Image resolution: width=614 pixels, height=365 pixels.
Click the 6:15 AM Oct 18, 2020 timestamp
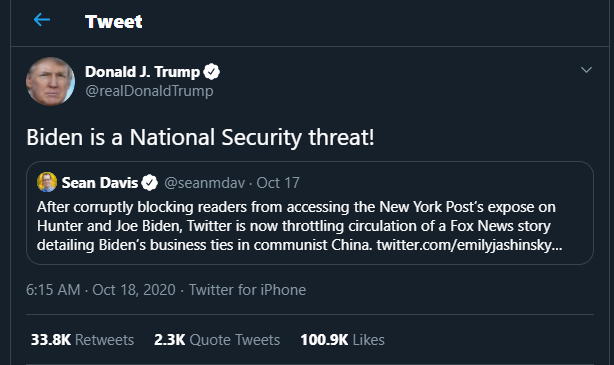101,290
